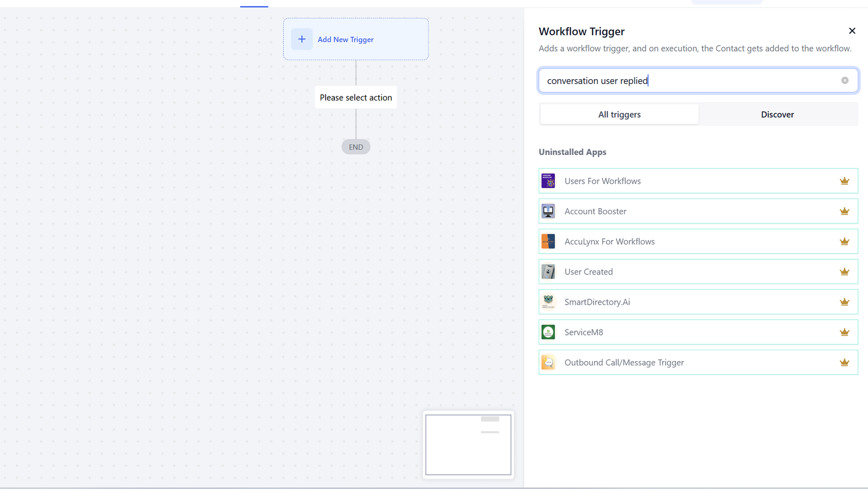The height and width of the screenshot is (489, 868).
Task: Click the User Created app icon
Action: (x=548, y=272)
